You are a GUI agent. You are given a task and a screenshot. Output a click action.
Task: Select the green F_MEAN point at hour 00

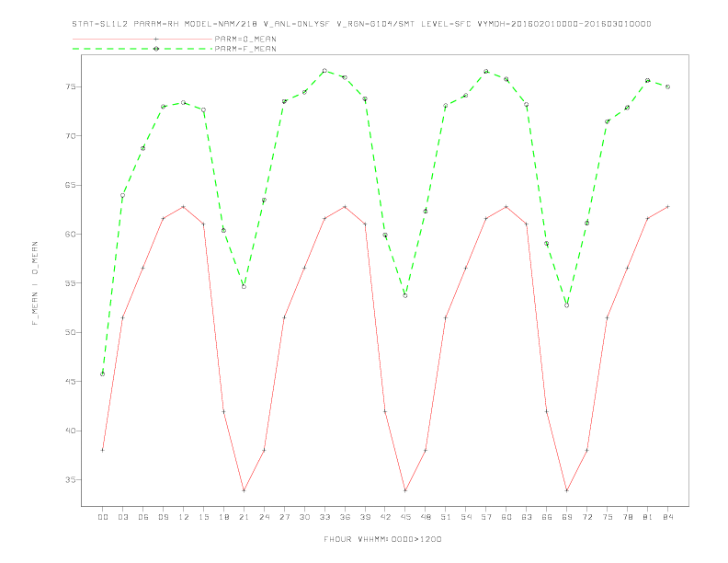pyautogui.click(x=103, y=373)
